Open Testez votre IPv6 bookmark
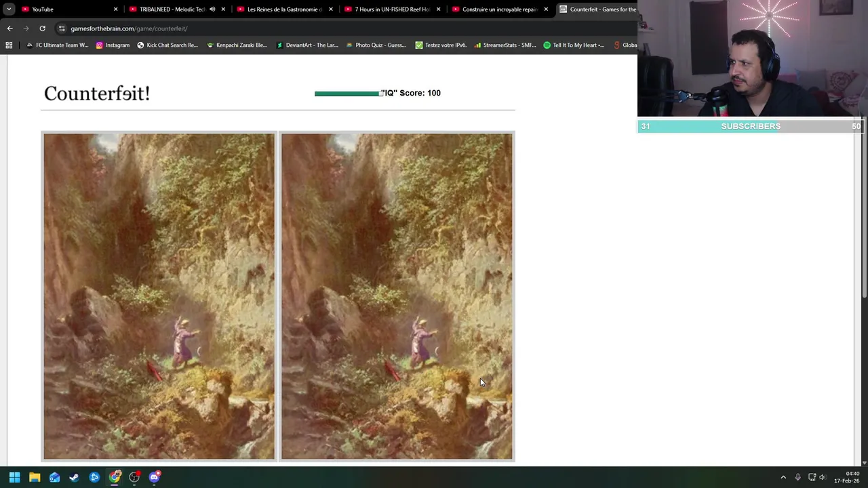The image size is (868, 488). [441, 45]
